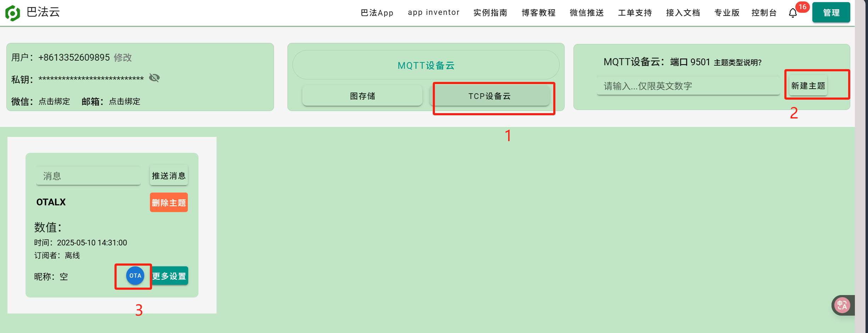Image resolution: width=868 pixels, height=333 pixels.
Task: Open the 工单支持 menu item
Action: 634,12
